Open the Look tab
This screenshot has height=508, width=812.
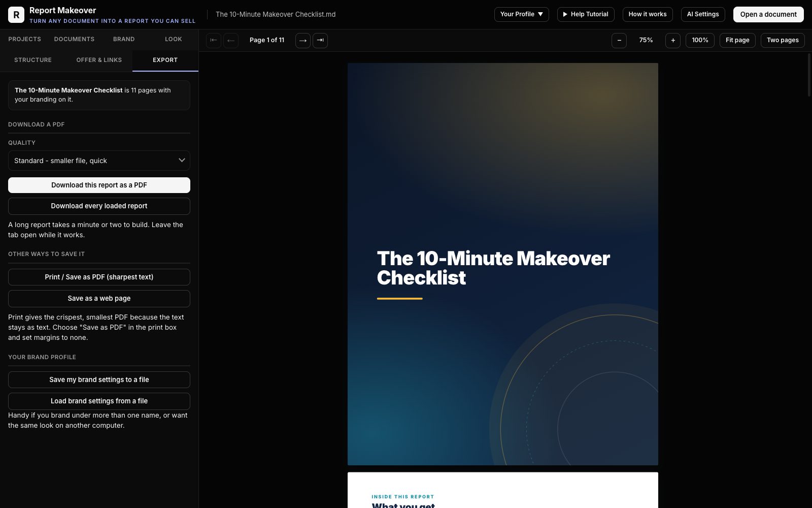(174, 39)
